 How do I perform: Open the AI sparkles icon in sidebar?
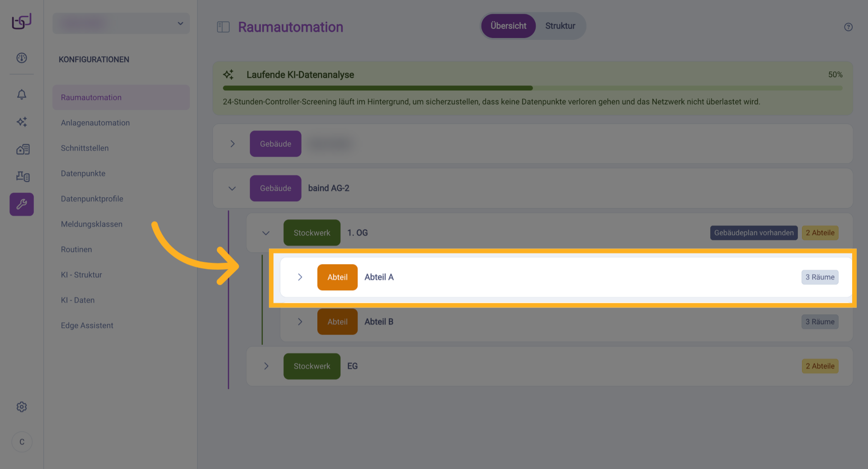(22, 122)
